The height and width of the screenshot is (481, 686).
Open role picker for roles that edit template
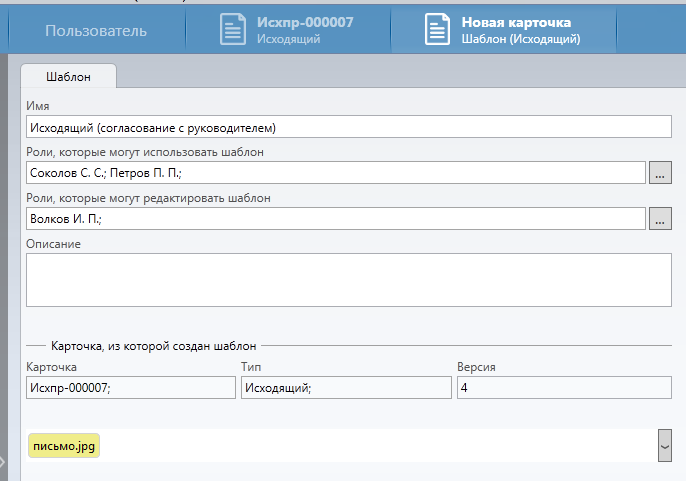click(x=660, y=218)
